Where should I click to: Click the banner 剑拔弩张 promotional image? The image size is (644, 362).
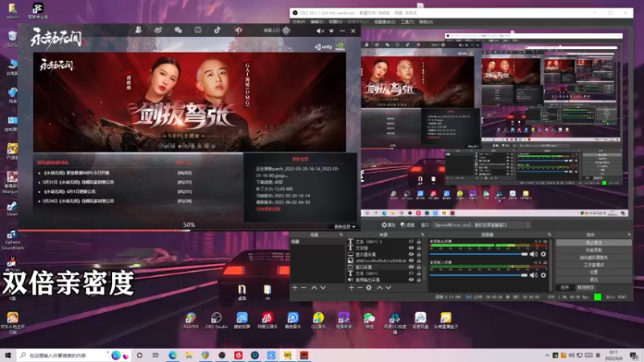[x=189, y=102]
